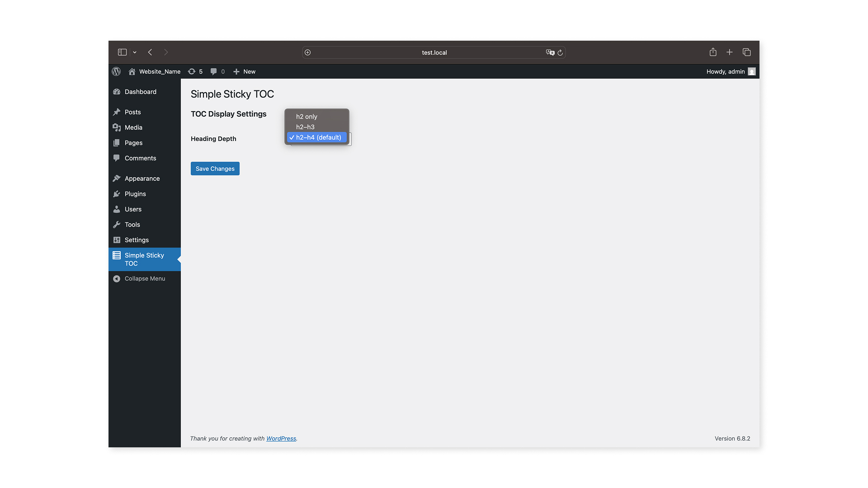Select the 'h2–h4 (default)' option

[x=317, y=137]
